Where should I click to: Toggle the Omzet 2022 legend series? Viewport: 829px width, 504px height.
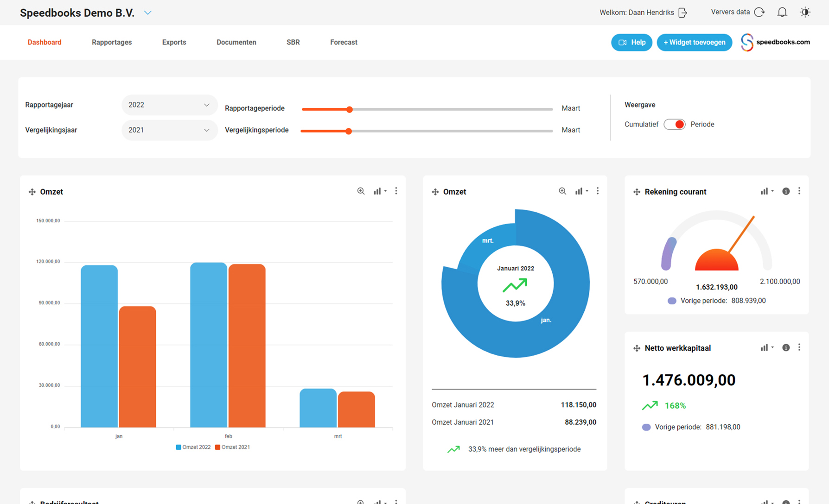tap(193, 447)
